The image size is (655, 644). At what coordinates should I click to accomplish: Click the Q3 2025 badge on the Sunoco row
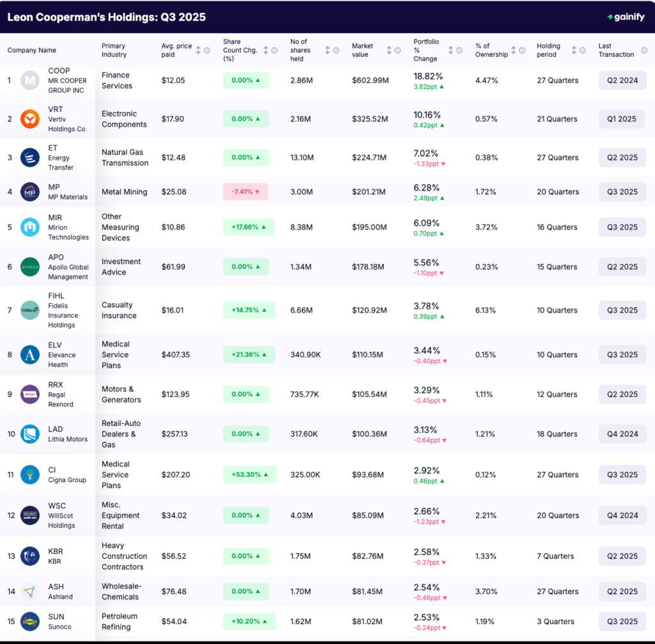[622, 621]
